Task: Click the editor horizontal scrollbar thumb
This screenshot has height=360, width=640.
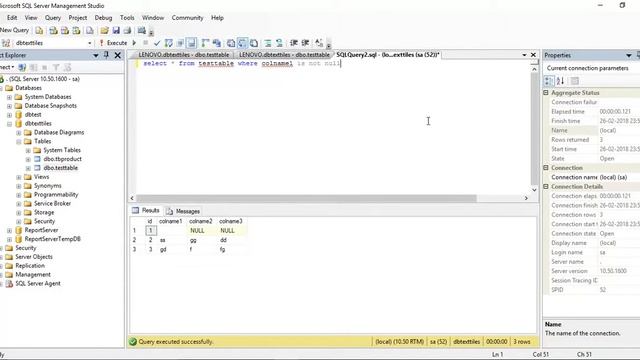Action: [x=306, y=198]
